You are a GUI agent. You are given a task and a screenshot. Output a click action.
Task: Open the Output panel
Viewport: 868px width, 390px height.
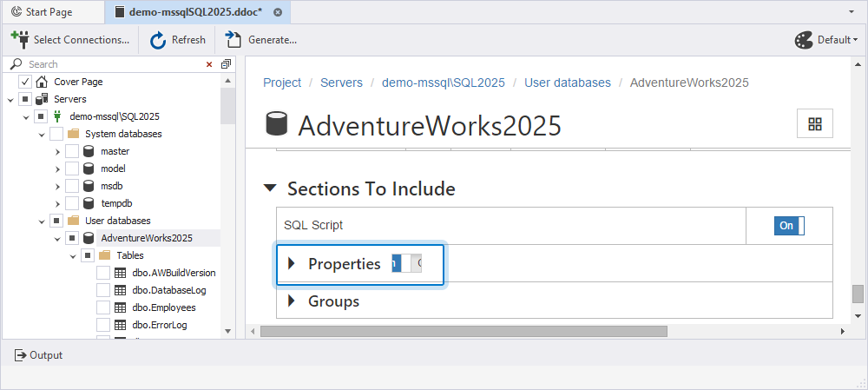pyautogui.click(x=39, y=355)
